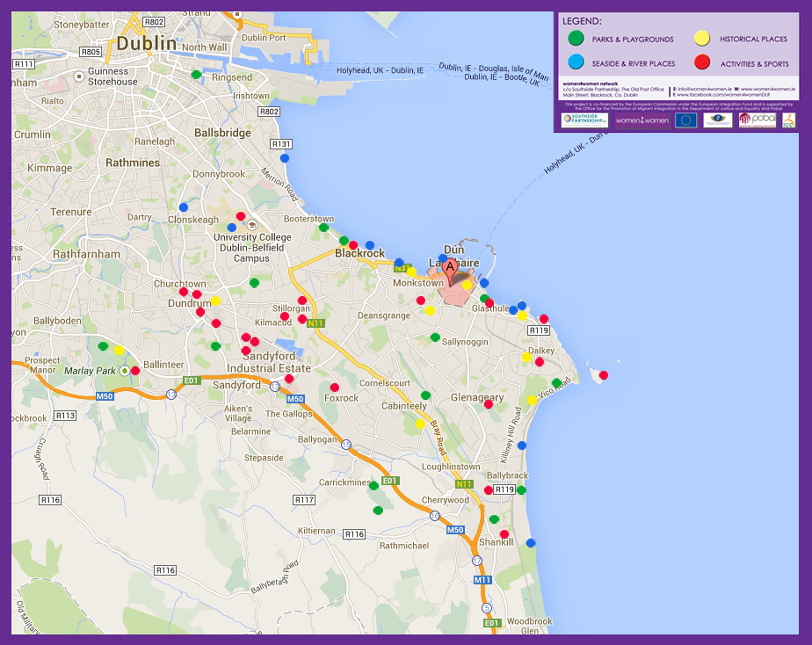Select the ICC logo
812x645 pixels.
tap(789, 120)
